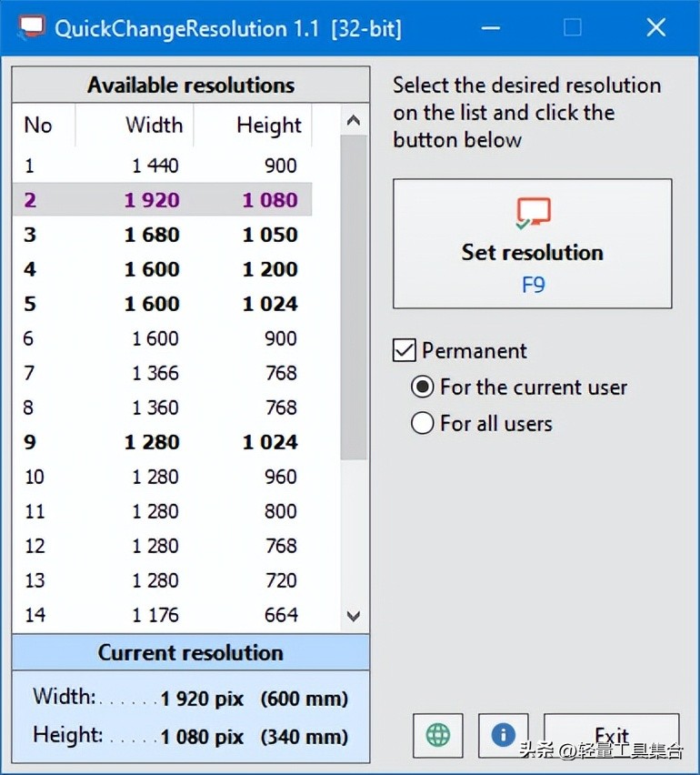This screenshot has width=700, height=775.
Task: Click the scroll down arrow in list
Action: pos(354,616)
